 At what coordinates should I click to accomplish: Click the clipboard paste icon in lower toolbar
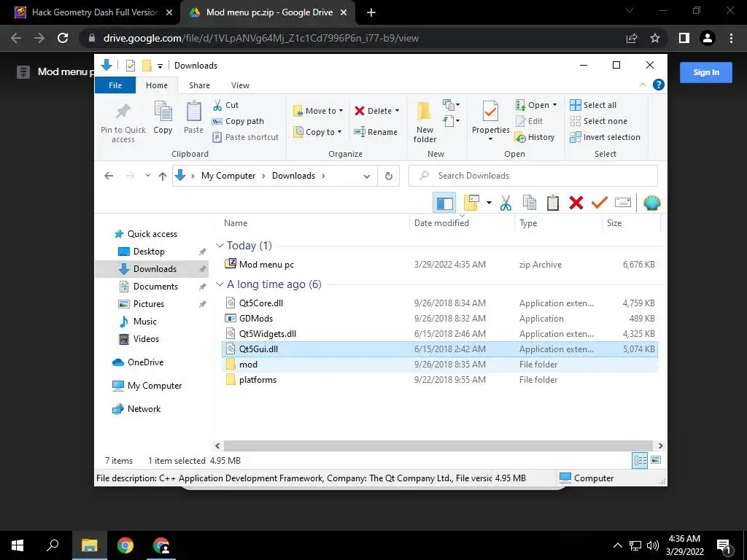click(x=553, y=203)
